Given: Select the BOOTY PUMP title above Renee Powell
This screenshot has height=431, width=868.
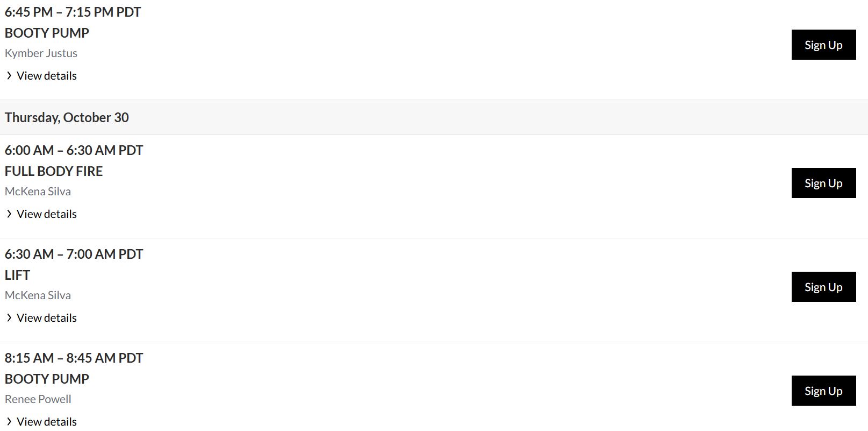Looking at the screenshot, I should (47, 379).
